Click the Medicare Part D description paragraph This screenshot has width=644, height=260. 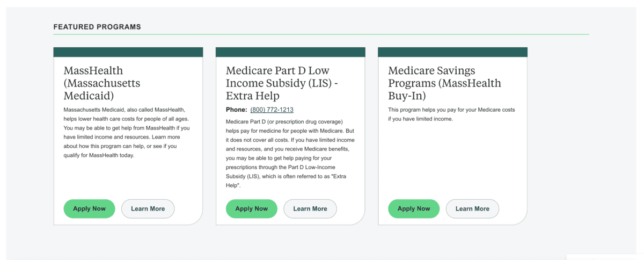pyautogui.click(x=290, y=153)
